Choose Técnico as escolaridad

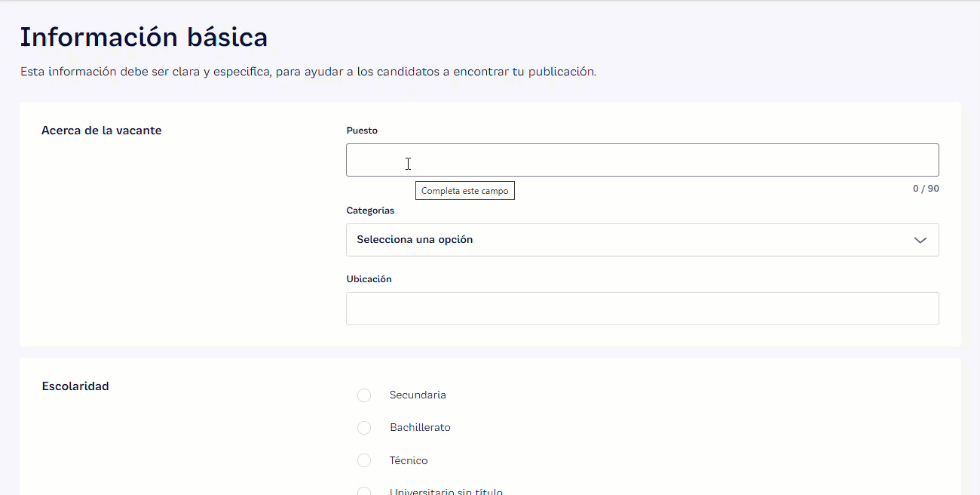pyautogui.click(x=364, y=460)
